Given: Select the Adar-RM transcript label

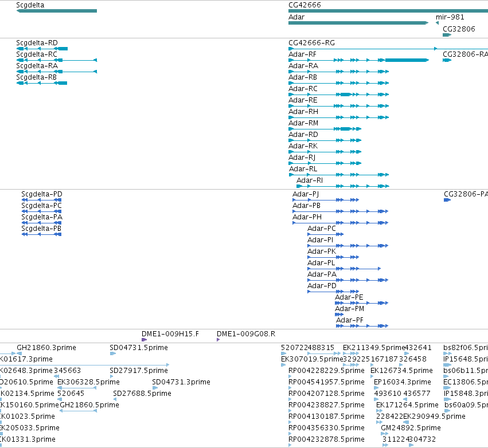Looking at the screenshot, I should point(303,123).
